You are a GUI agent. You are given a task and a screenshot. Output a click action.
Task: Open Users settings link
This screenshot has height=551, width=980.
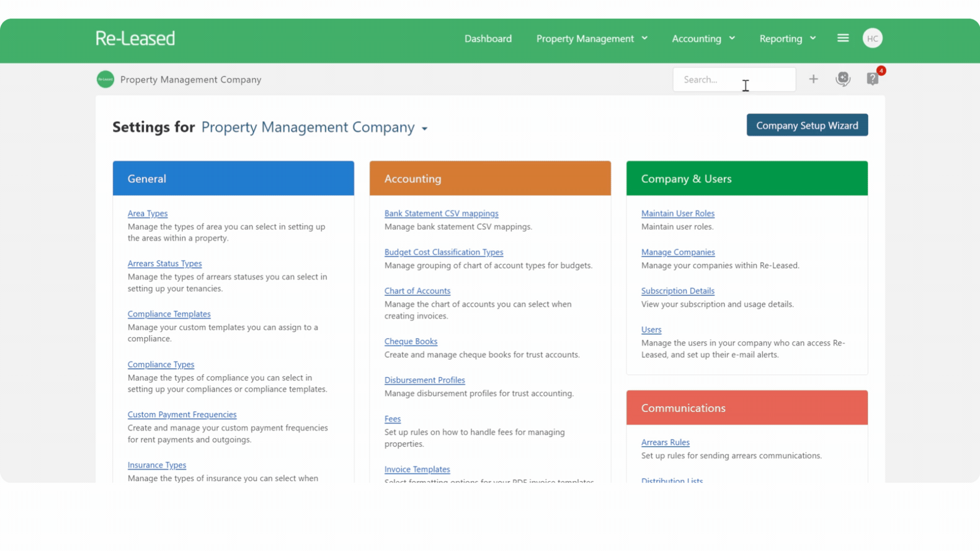coord(651,330)
